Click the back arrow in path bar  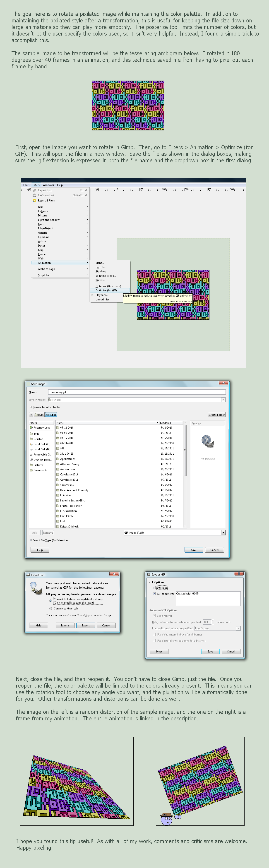tap(31, 415)
